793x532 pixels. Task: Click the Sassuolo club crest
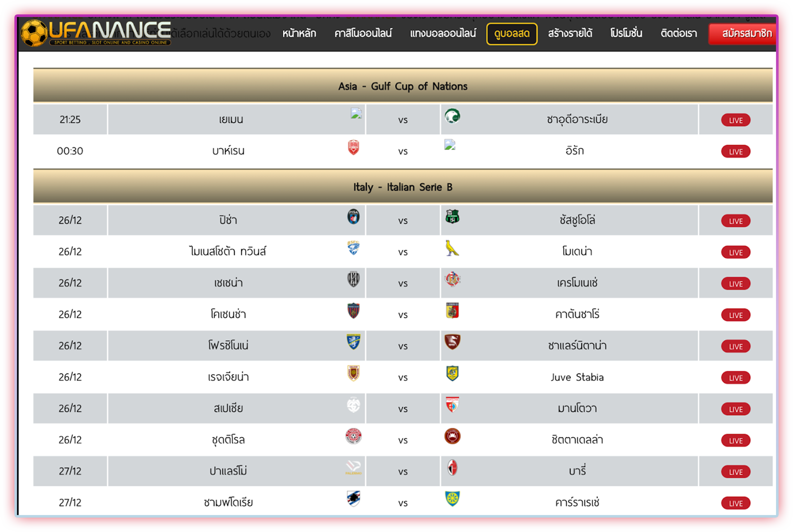tap(452, 217)
